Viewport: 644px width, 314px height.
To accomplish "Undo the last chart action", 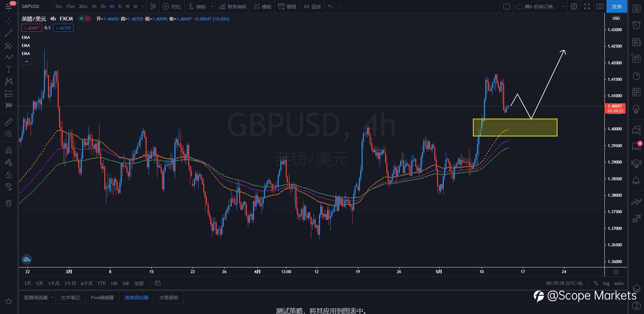I will [330, 6].
